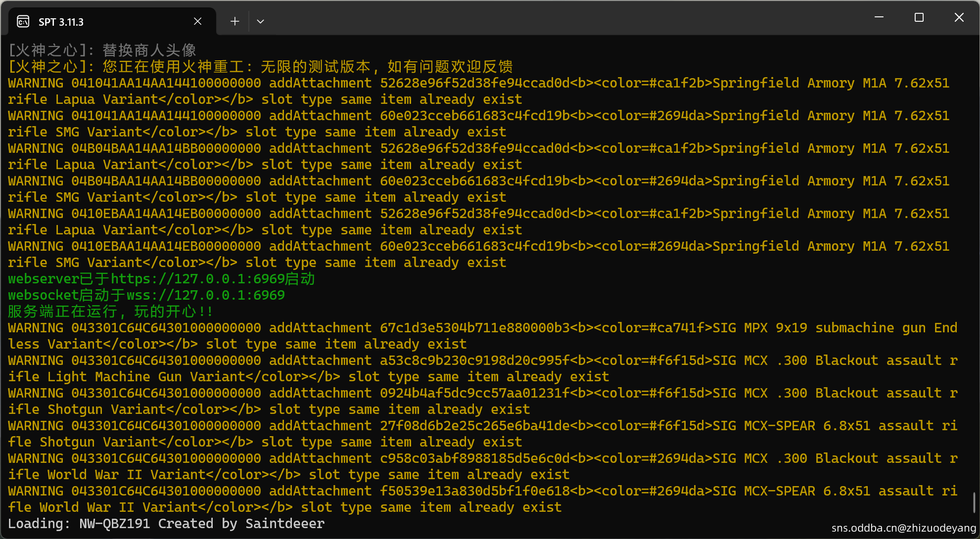Click 'ifle Light Machine Gun Variant' line
Image resolution: width=980 pixels, height=539 pixels.
[308, 377]
